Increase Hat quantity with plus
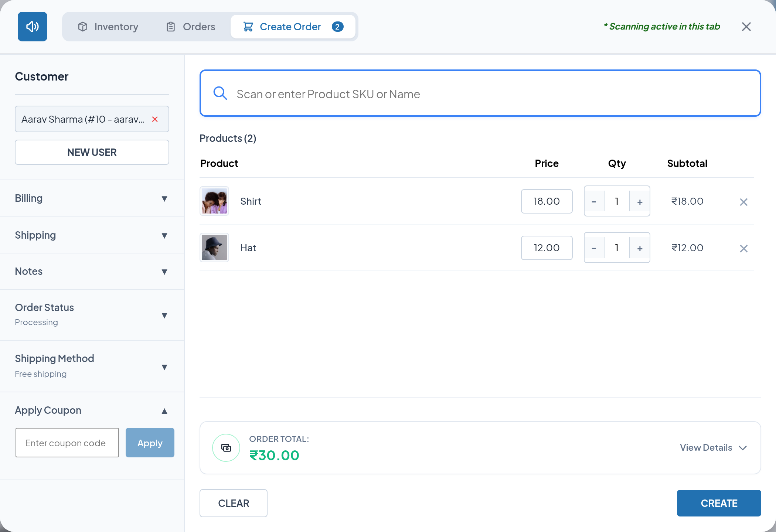 click(x=640, y=248)
